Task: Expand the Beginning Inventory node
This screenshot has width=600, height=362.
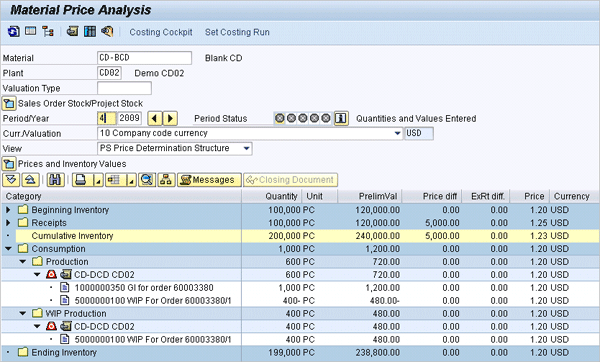Action: click(8, 210)
